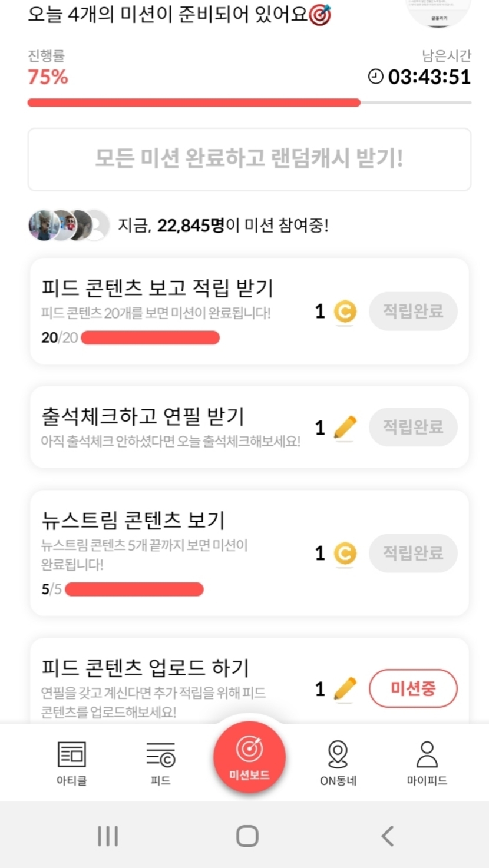
Task: Open the 아티클 tab icon
Action: pyautogui.click(x=72, y=755)
